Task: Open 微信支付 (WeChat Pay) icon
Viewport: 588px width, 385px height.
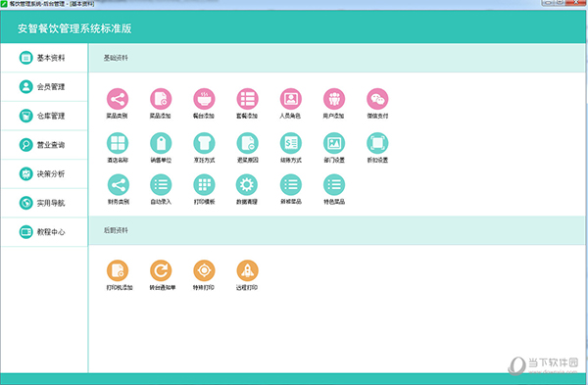Action: (x=377, y=99)
